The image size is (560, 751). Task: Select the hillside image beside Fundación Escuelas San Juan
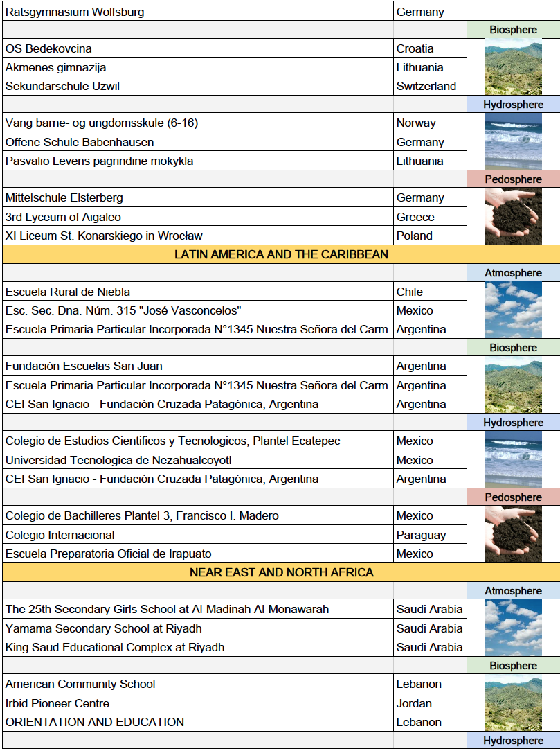click(x=513, y=385)
